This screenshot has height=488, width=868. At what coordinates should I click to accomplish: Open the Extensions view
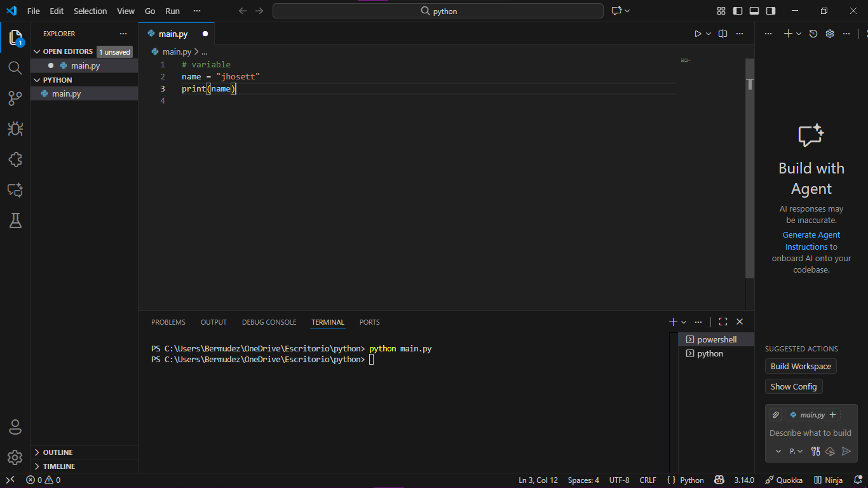(15, 159)
